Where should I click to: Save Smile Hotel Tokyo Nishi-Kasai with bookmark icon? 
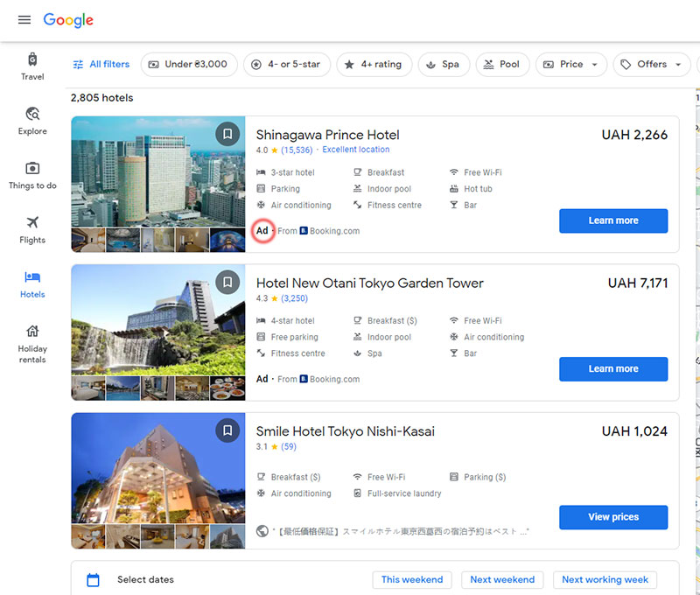pyautogui.click(x=227, y=430)
